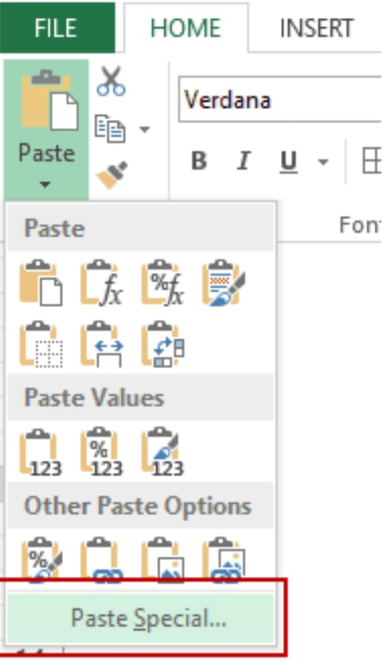Select Values & Number Formatting paste icon

[x=101, y=452]
